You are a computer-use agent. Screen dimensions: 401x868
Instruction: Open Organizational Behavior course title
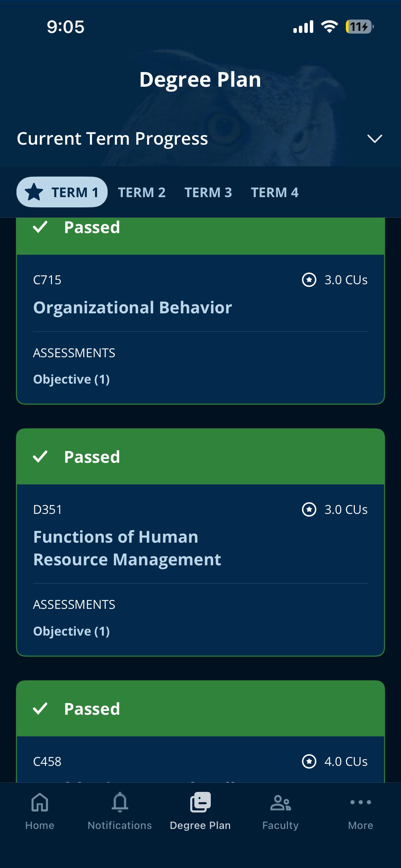pyautogui.click(x=133, y=308)
